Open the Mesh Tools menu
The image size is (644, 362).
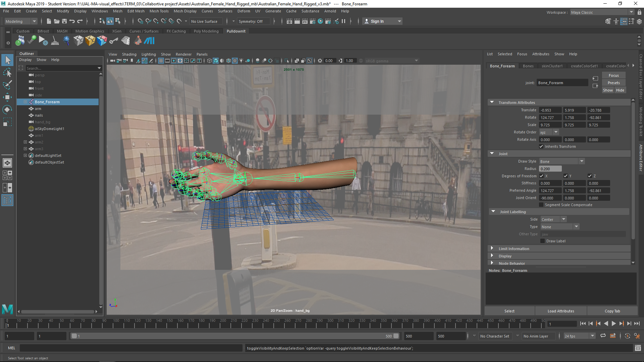click(159, 11)
